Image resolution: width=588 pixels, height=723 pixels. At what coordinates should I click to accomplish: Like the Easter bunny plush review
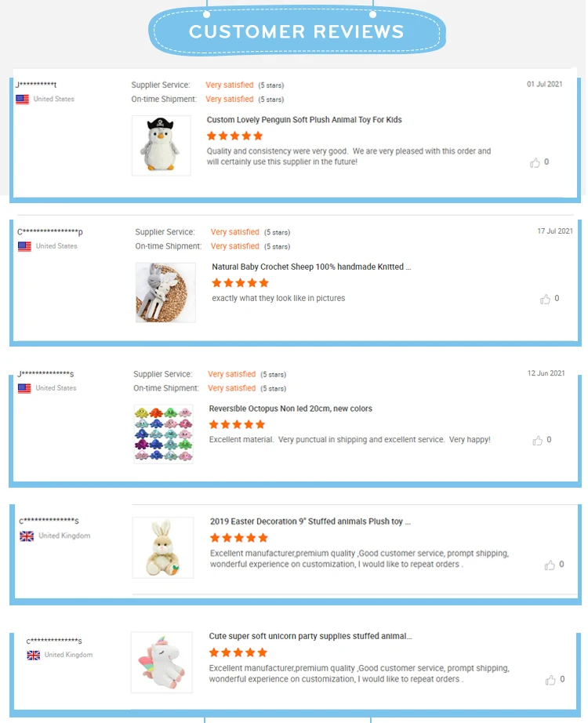[550, 565]
